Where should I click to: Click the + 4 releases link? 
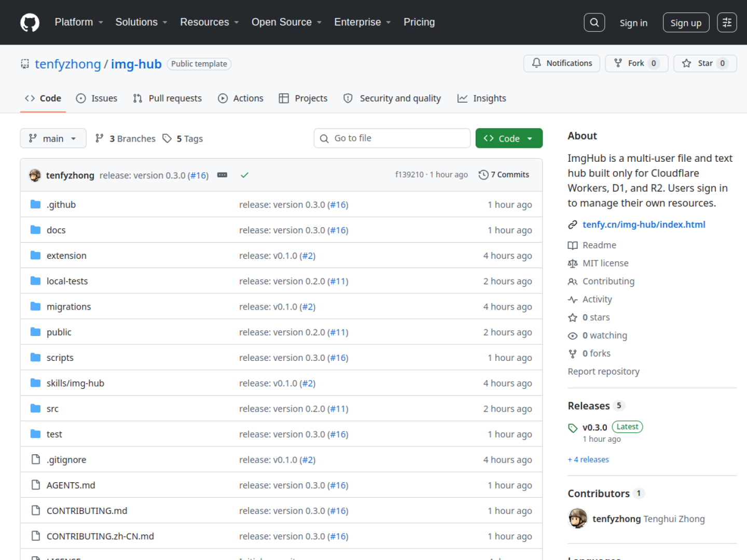588,459
